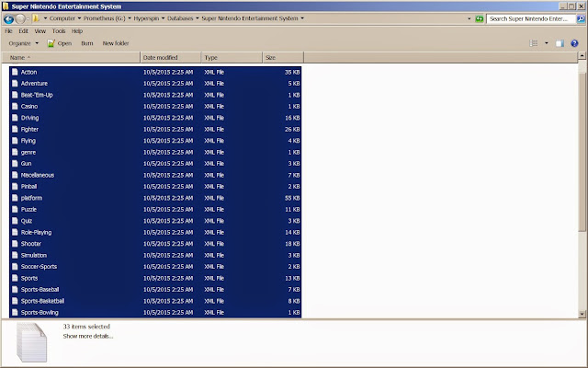Expand the Views options dropdown arrow
This screenshot has width=588, height=368.
point(546,43)
